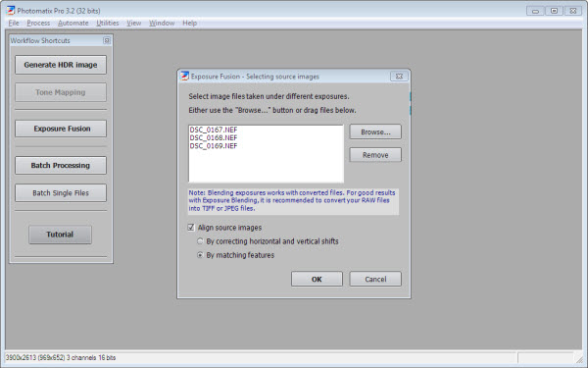This screenshot has height=368, width=588.
Task: Select By correcting horizontal and vertical shifts
Action: click(200, 241)
